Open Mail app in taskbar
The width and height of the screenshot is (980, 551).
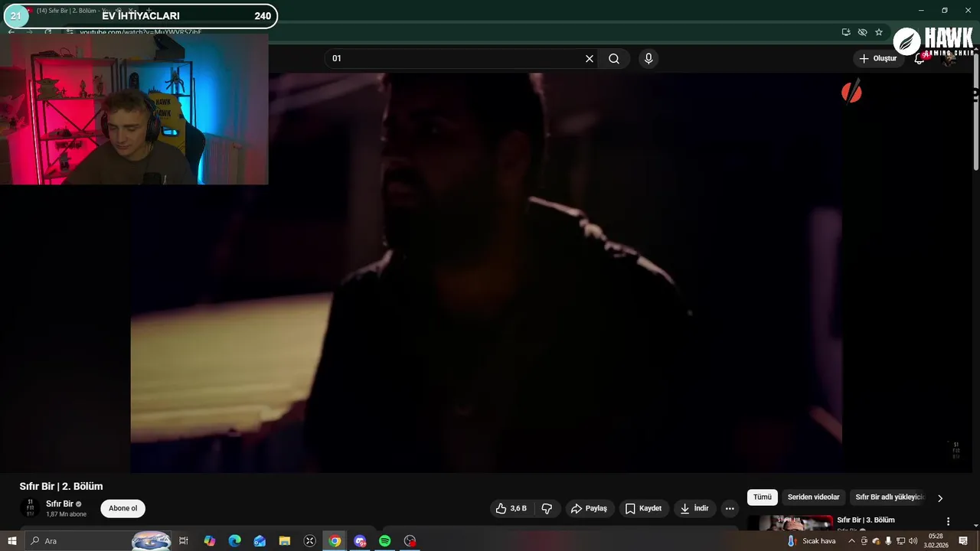point(260,541)
